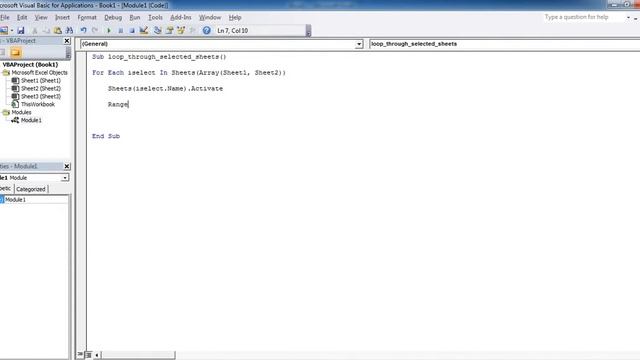Viewport: 640px width, 360px height.
Task: Click the Cut scissors icon in toolbar
Action: click(x=35, y=31)
